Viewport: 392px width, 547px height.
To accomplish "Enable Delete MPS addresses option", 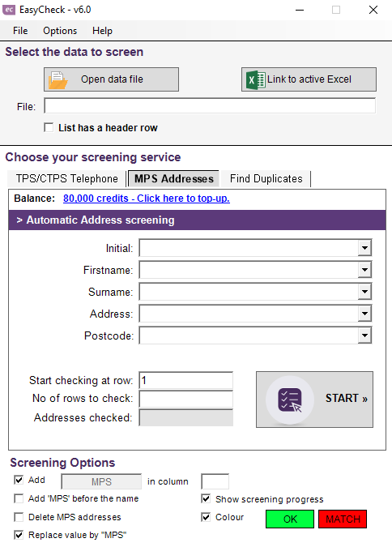I will tap(19, 517).
